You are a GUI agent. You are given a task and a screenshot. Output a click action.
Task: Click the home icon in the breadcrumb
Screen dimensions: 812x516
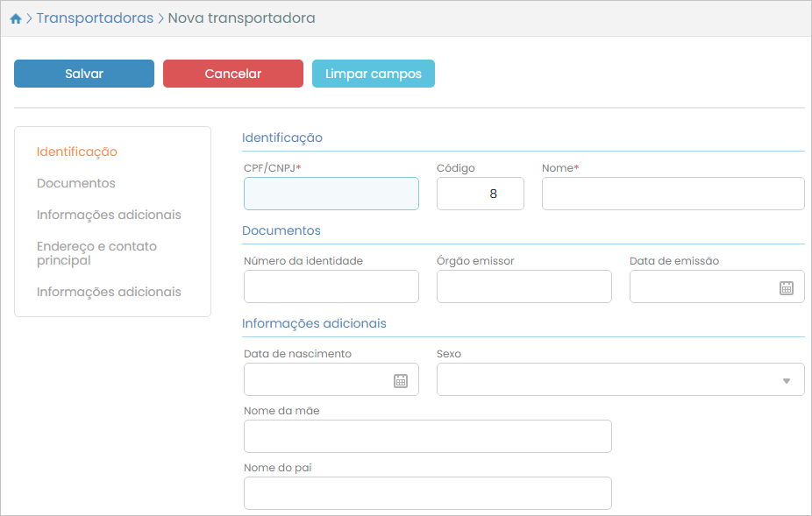(x=16, y=18)
